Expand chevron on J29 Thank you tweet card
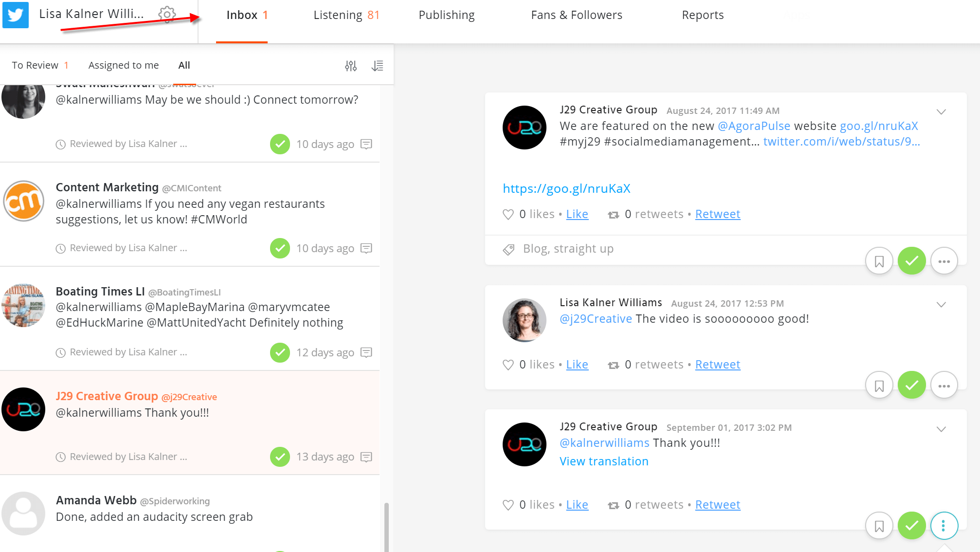 [x=941, y=429]
